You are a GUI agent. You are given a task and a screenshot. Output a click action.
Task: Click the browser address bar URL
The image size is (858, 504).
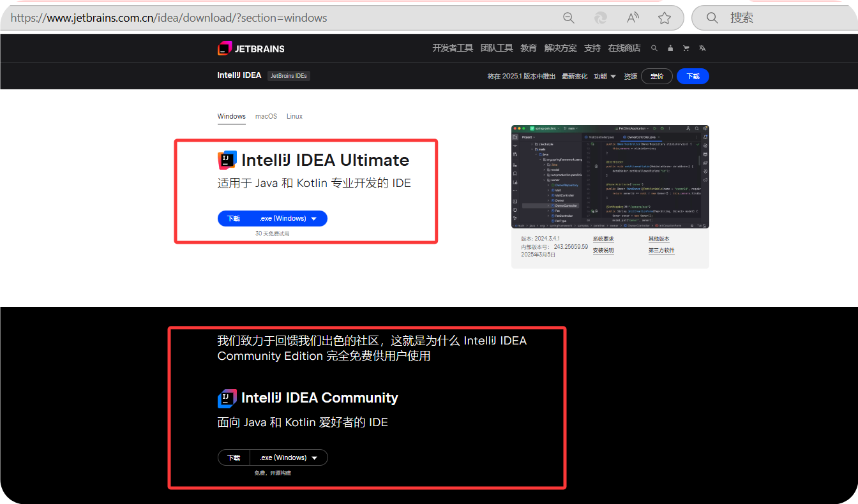pos(169,18)
